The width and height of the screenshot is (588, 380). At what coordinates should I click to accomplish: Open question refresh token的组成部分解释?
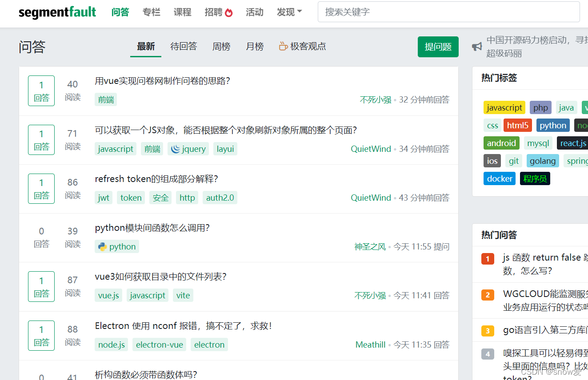156,178
